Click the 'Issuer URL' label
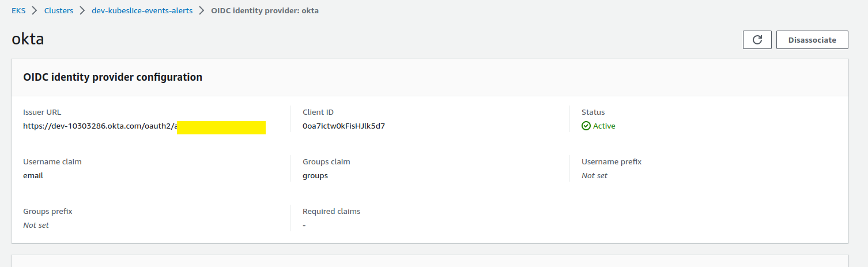 tap(42, 112)
